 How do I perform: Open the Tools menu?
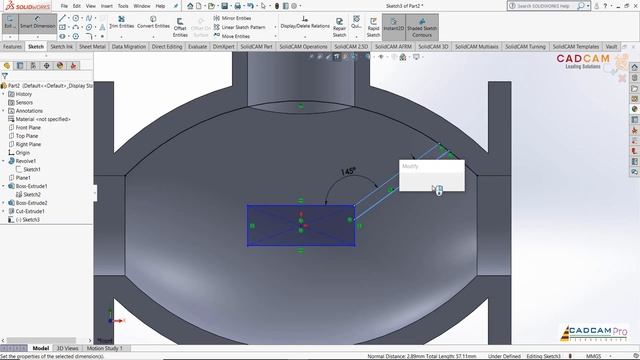pyautogui.click(x=123, y=6)
